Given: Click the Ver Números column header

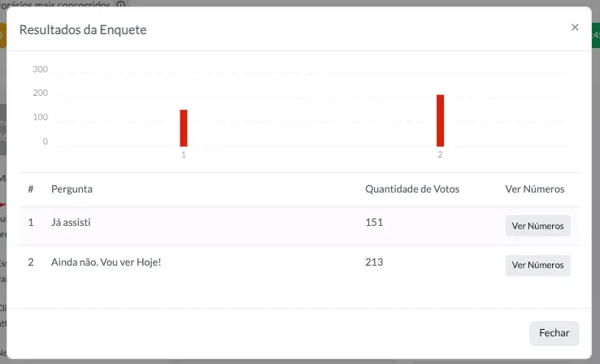Looking at the screenshot, I should tap(535, 188).
